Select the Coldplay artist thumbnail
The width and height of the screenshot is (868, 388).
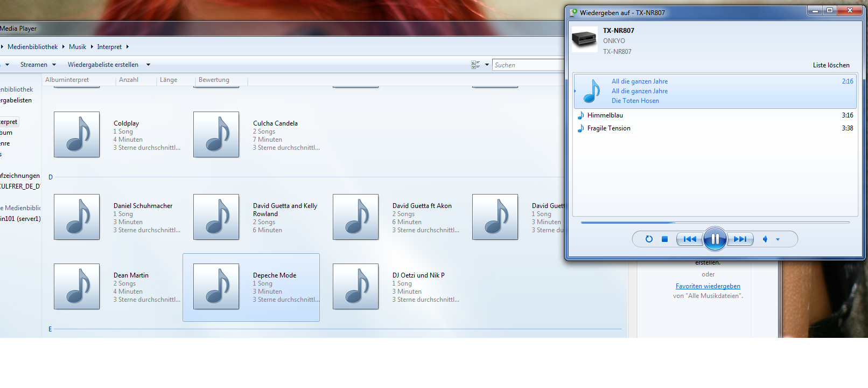(x=76, y=135)
